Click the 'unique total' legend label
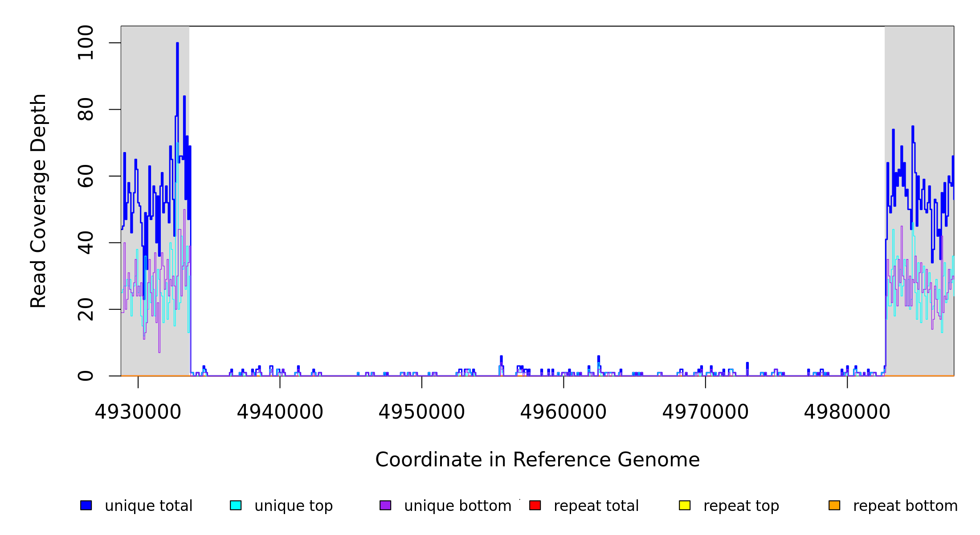The image size is (980, 535). (148, 506)
